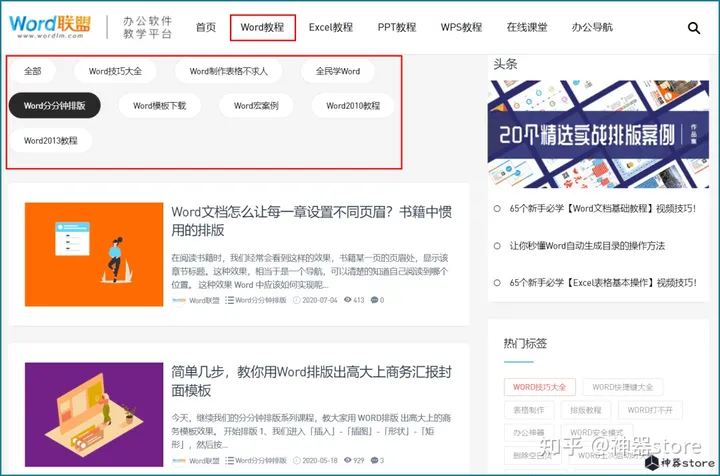Click comment icon on the page header article
This screenshot has height=476, width=720.
[374, 300]
